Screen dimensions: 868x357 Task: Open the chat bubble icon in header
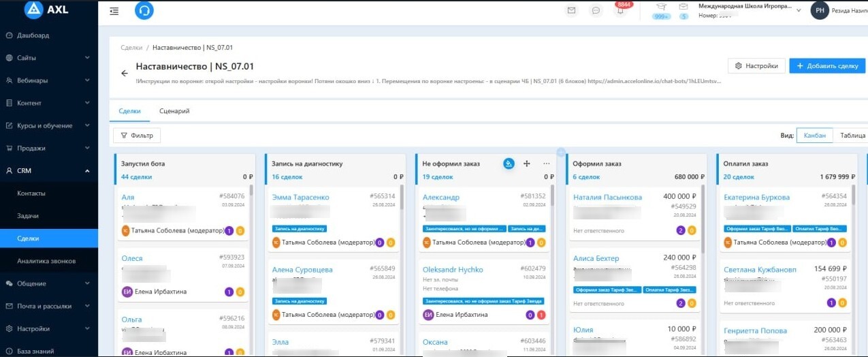tap(596, 10)
